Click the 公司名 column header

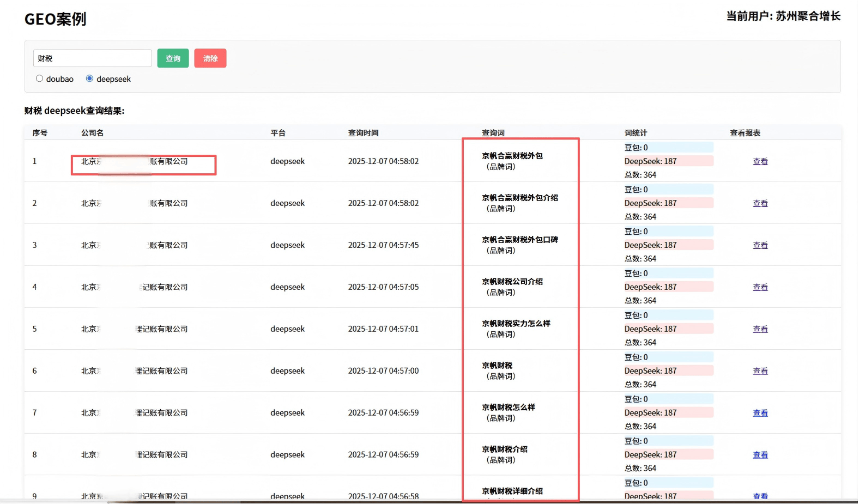[x=92, y=133]
